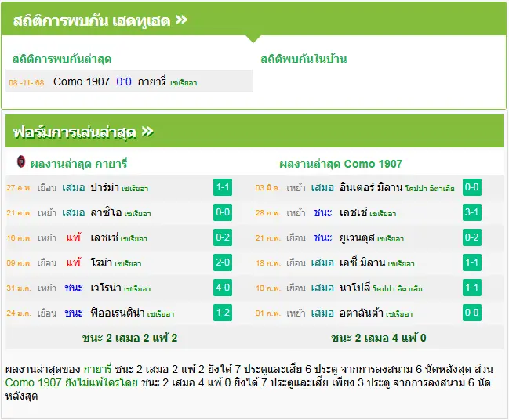
Task: Click the 0-0 score badge for อตาลันต้า
Action: [472, 313]
